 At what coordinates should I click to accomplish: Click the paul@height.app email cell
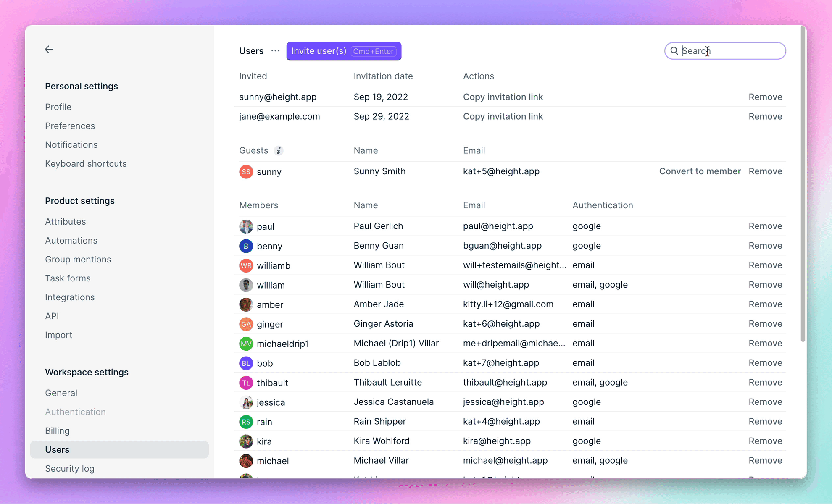(x=498, y=226)
